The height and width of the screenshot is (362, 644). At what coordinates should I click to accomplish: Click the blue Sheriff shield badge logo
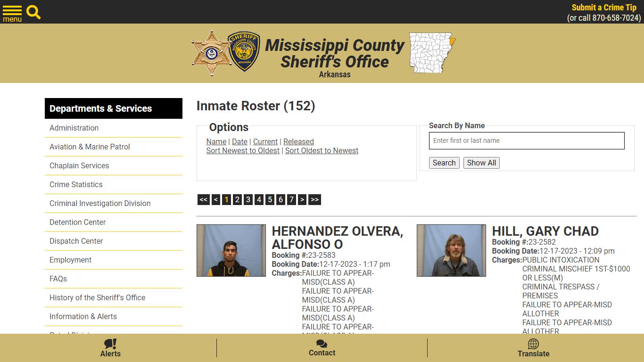click(x=244, y=52)
